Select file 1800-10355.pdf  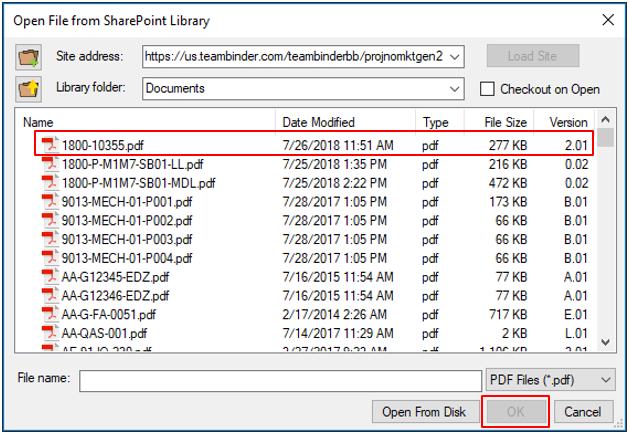click(x=103, y=145)
